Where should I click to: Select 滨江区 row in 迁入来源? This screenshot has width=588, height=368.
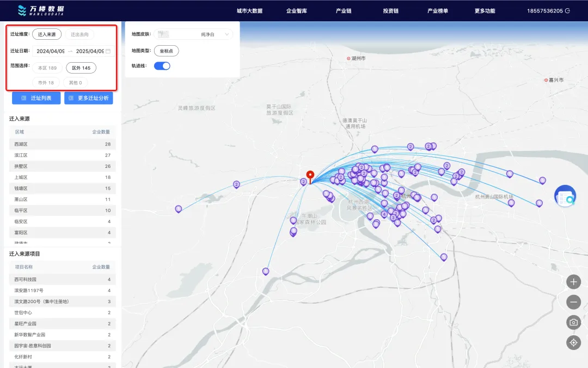(x=62, y=155)
